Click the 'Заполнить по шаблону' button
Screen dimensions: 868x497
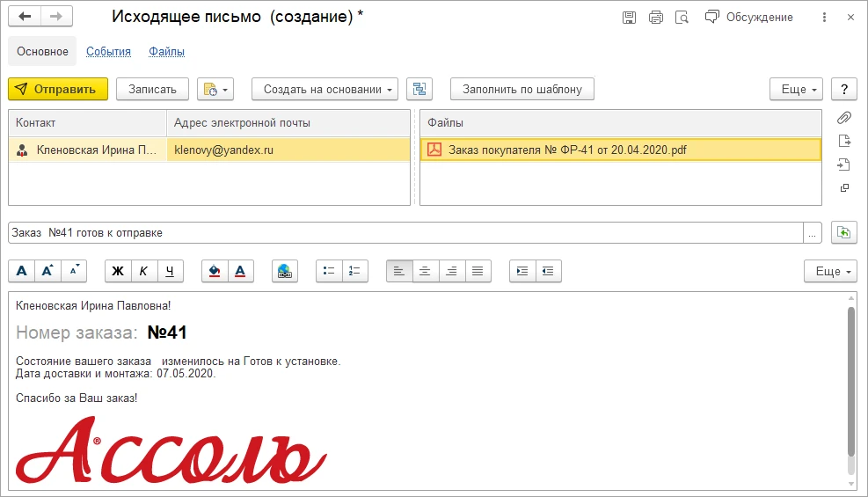click(522, 89)
